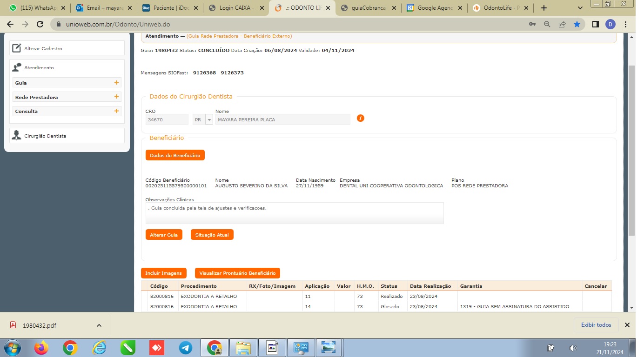This screenshot has width=644, height=357.
Task: Open Telegram from the taskbar
Action: tap(185, 348)
